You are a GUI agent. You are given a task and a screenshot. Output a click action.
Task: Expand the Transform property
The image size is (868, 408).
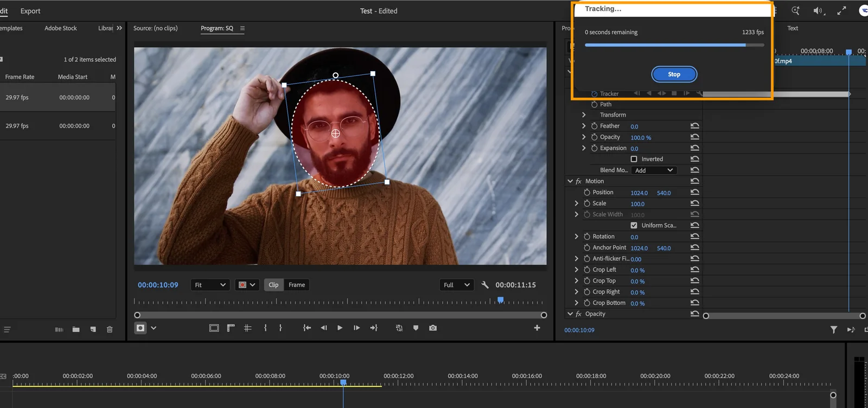point(584,115)
